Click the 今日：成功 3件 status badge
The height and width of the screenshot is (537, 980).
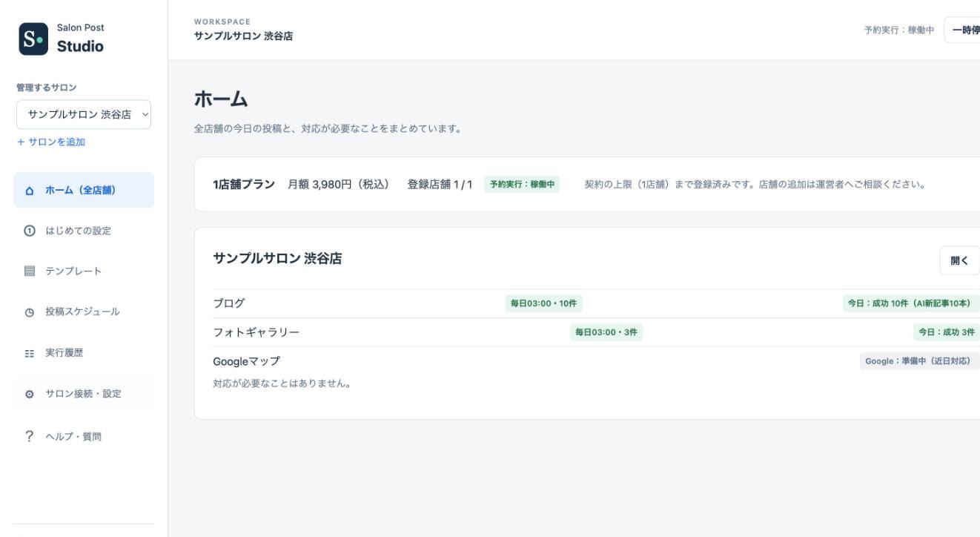click(945, 332)
